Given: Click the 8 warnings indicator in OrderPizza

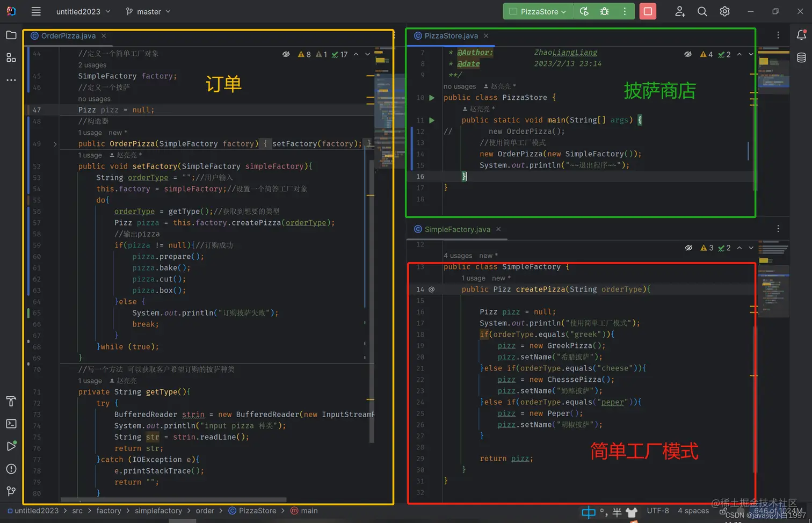Looking at the screenshot, I should click(305, 54).
